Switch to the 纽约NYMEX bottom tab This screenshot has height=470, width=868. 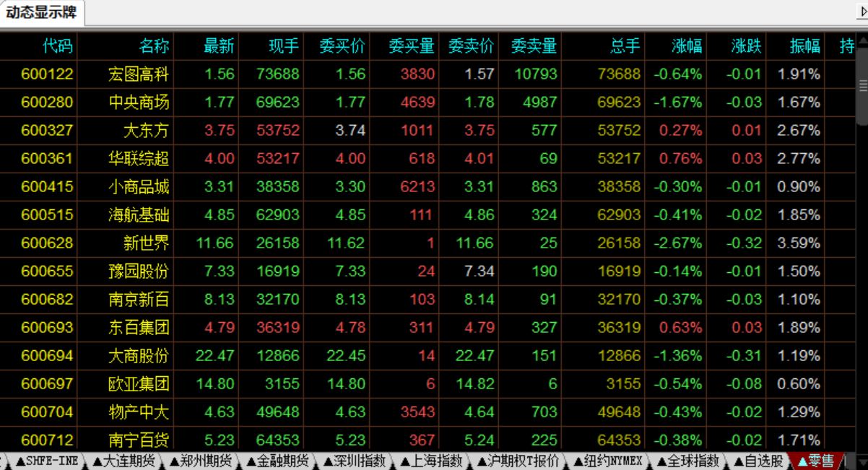[607, 461]
